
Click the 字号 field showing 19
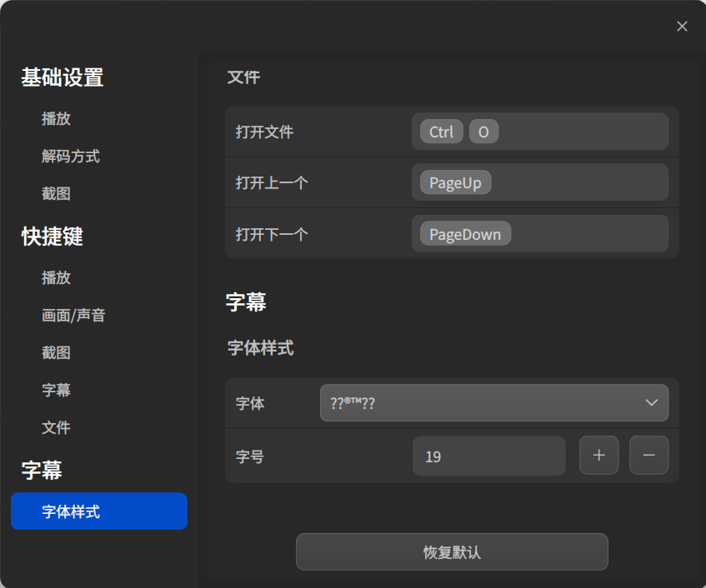pyautogui.click(x=489, y=456)
